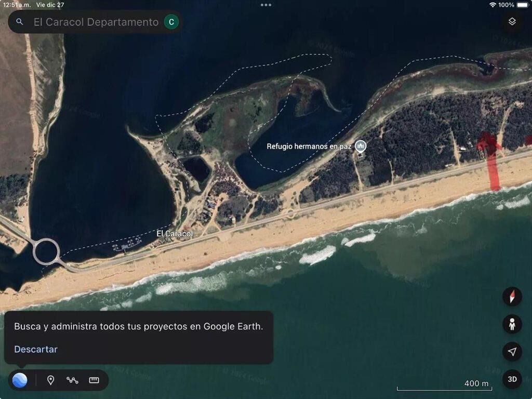Tap the Refugio hermanos en paz marker icon
The image size is (532, 399).
pyautogui.click(x=361, y=147)
